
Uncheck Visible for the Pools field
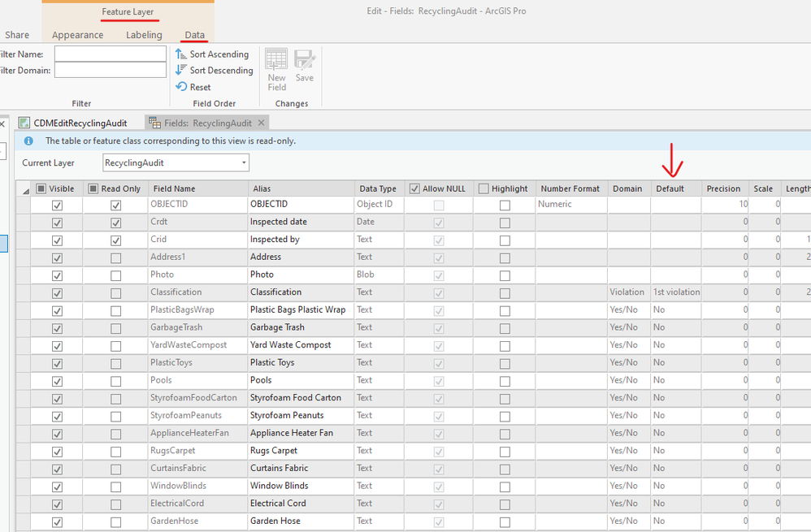pos(57,382)
